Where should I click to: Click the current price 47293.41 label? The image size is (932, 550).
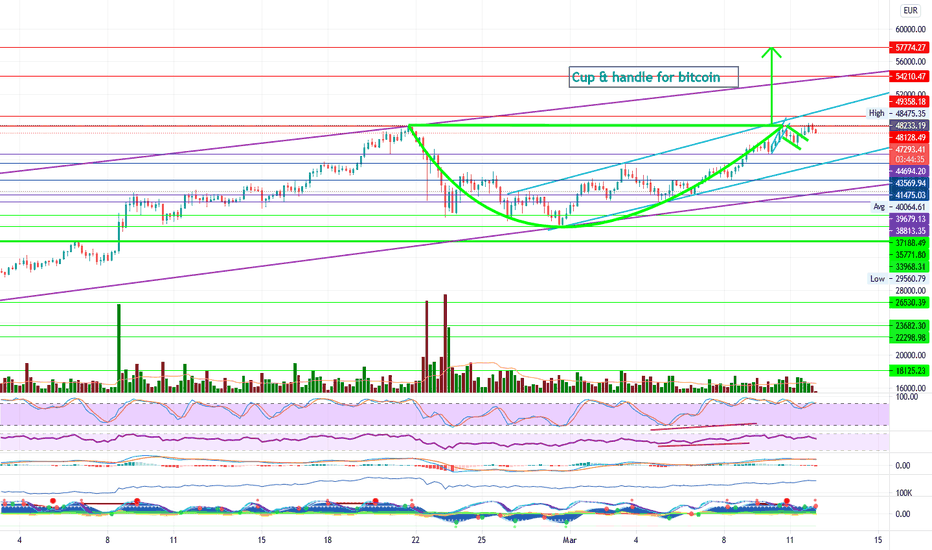[x=909, y=149]
